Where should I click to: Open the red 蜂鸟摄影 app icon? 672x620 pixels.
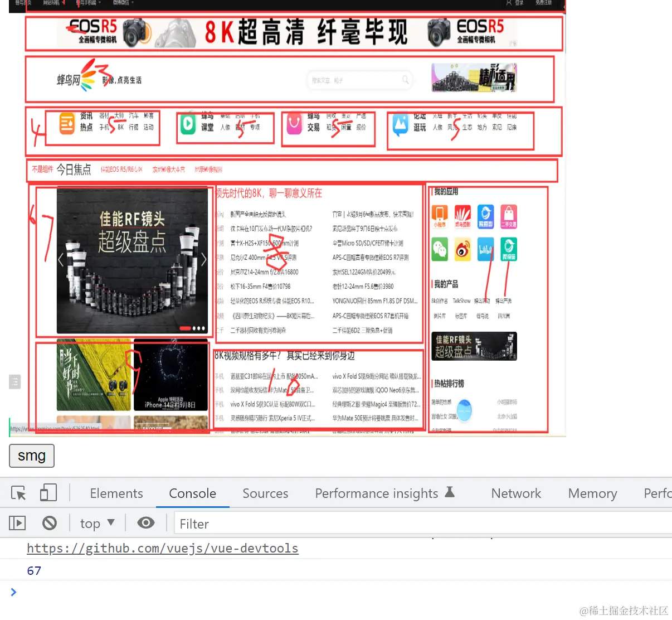pyautogui.click(x=462, y=216)
